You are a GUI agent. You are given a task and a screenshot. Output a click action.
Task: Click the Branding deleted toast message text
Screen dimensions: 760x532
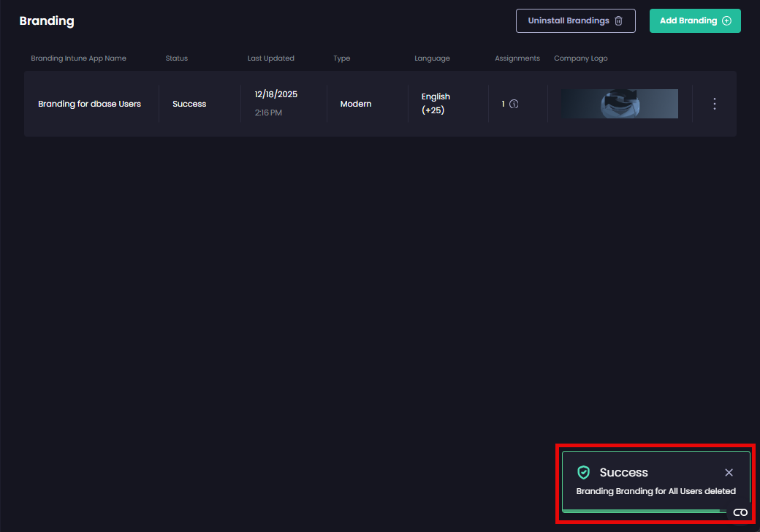pos(655,491)
